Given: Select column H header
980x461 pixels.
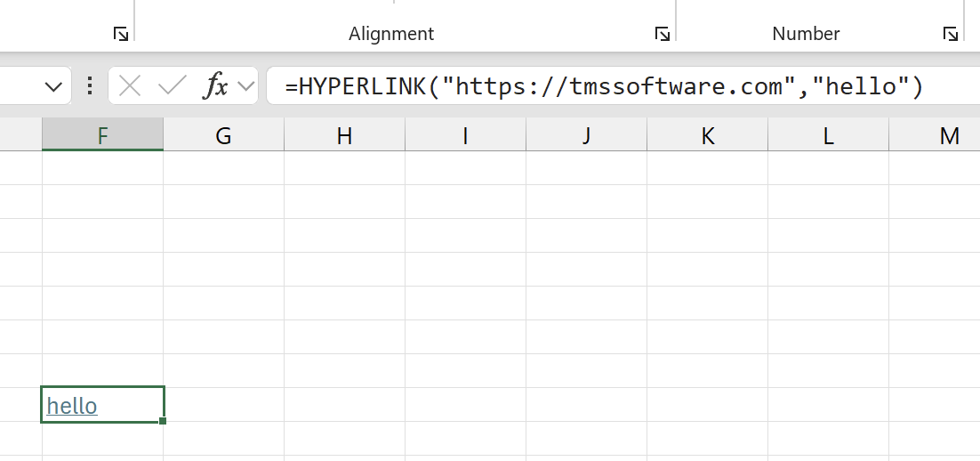Looking at the screenshot, I should (344, 135).
